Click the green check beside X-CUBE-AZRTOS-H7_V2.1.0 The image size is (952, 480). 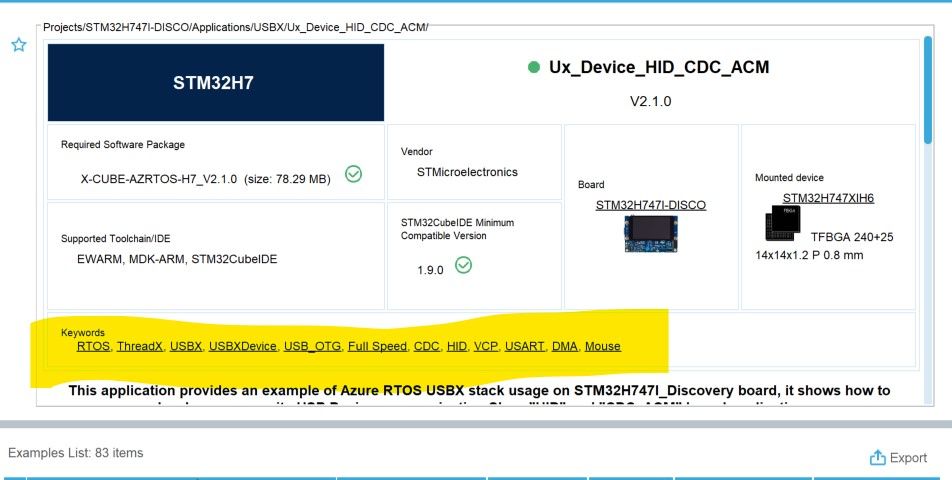[353, 174]
